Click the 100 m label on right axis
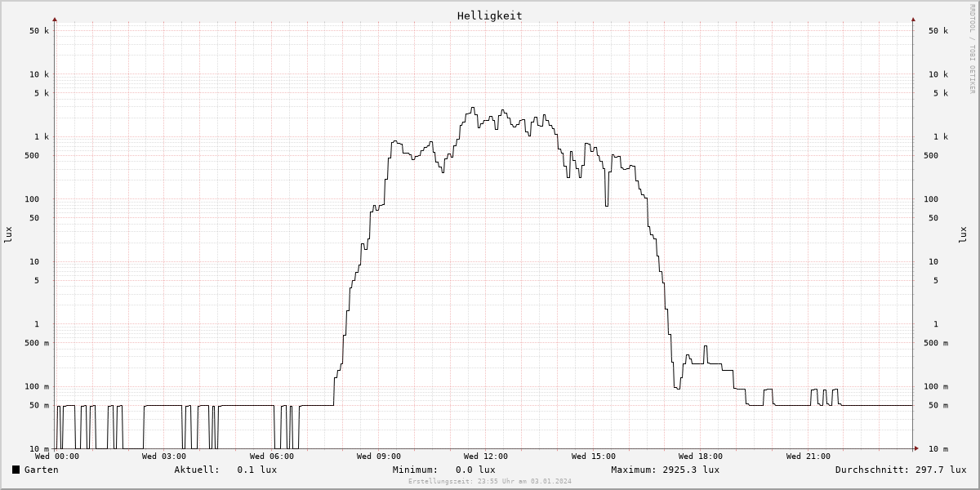Viewport: 980px width, 490px height. [x=936, y=387]
